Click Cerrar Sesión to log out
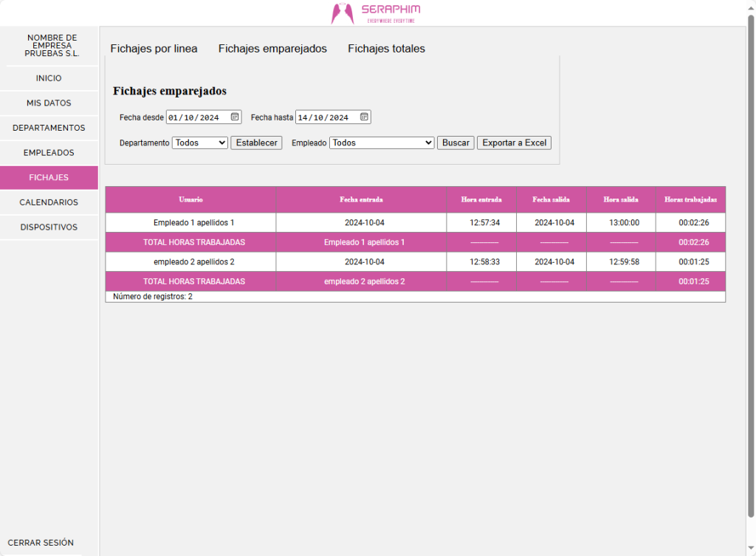The height and width of the screenshot is (556, 756). 41,543
